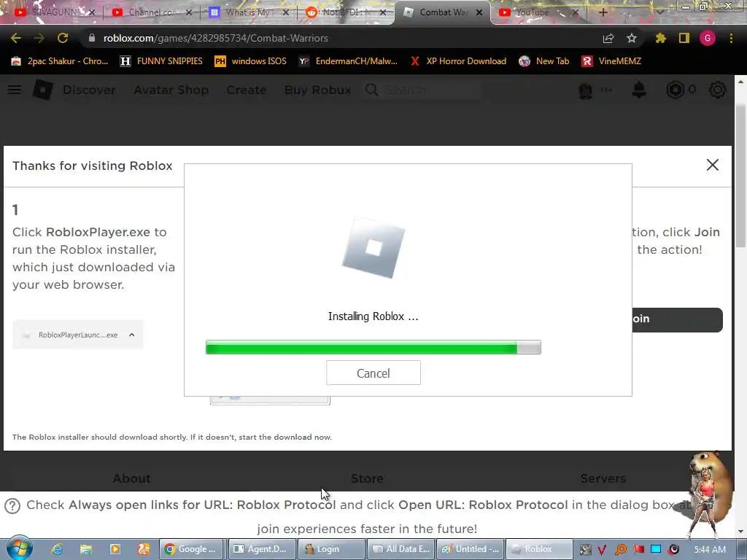This screenshot has height=560, width=747.
Task: Click the scrollbar down arrow
Action: coord(741,531)
